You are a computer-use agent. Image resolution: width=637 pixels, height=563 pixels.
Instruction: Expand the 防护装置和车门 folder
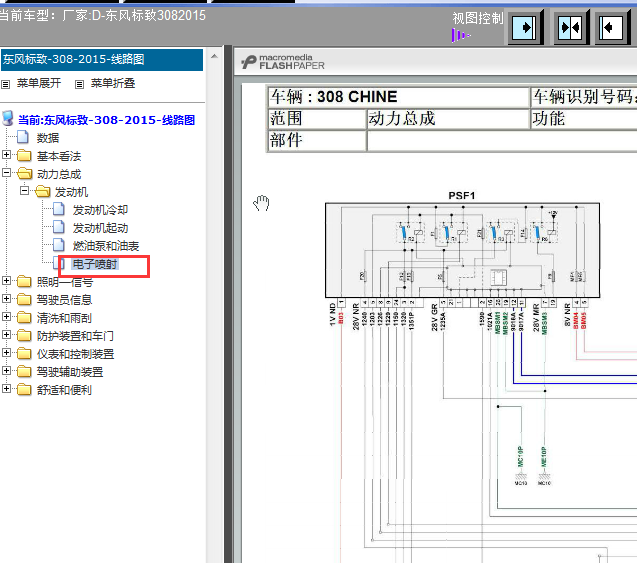(6, 334)
